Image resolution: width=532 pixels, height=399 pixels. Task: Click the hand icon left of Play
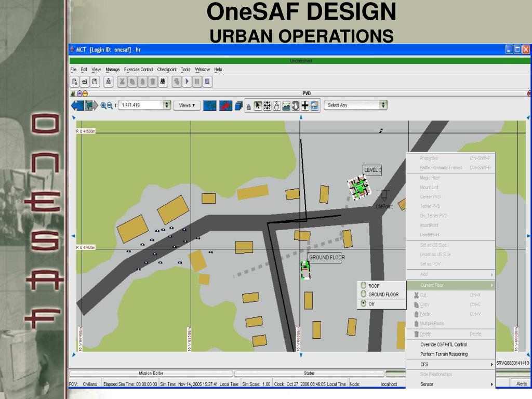click(177, 82)
